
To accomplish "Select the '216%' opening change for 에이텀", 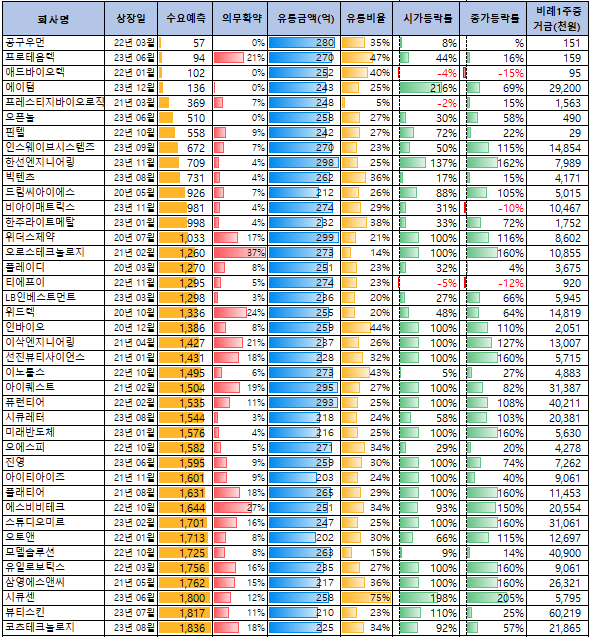I will click(426, 88).
